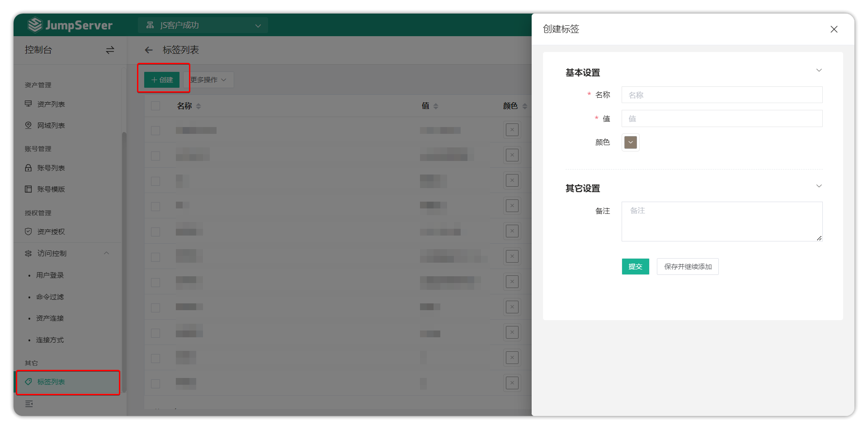Screen dimensions: 868x425
Task: Check the select-all checkbox in table header
Action: click(156, 105)
